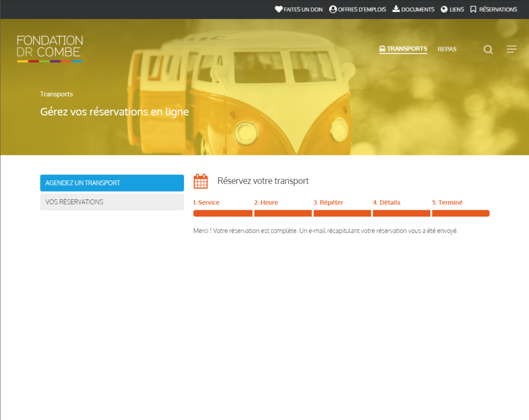
Task: Click the Réservez votre transport heading
Action: (263, 181)
